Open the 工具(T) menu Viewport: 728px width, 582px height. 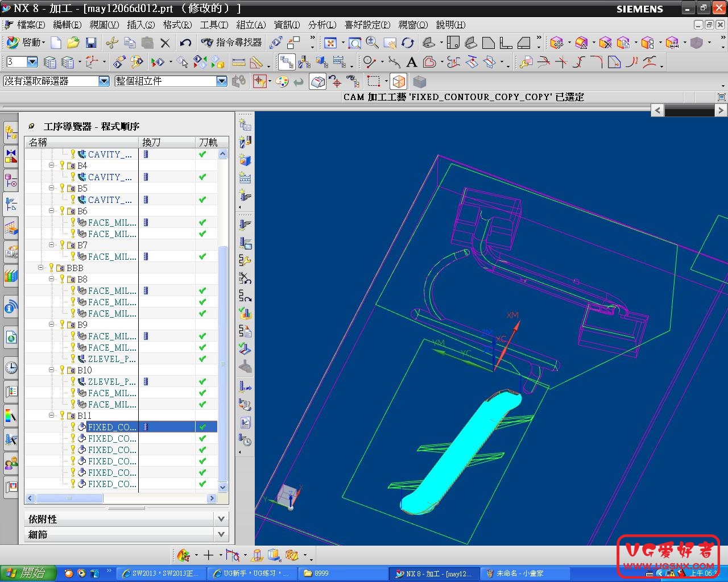pyautogui.click(x=214, y=25)
